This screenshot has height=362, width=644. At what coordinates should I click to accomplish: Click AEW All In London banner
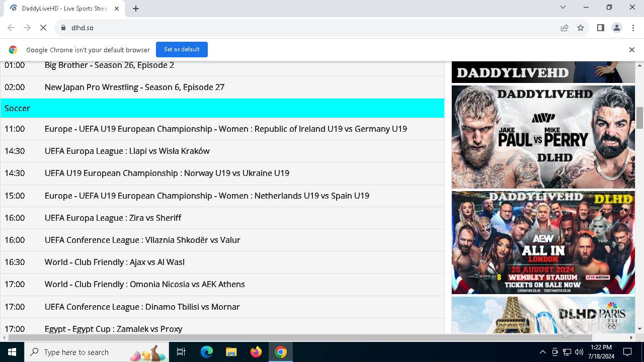(x=543, y=242)
